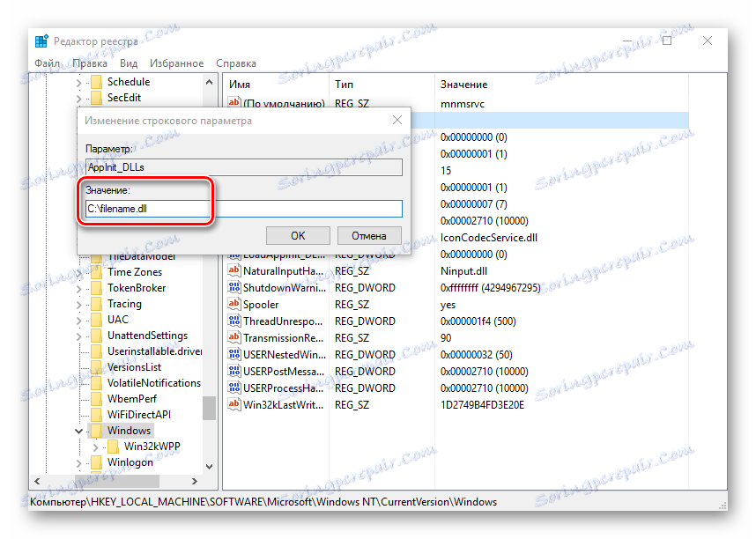Select the Spooler value name
Screen dimensions: 756x539
261,305
